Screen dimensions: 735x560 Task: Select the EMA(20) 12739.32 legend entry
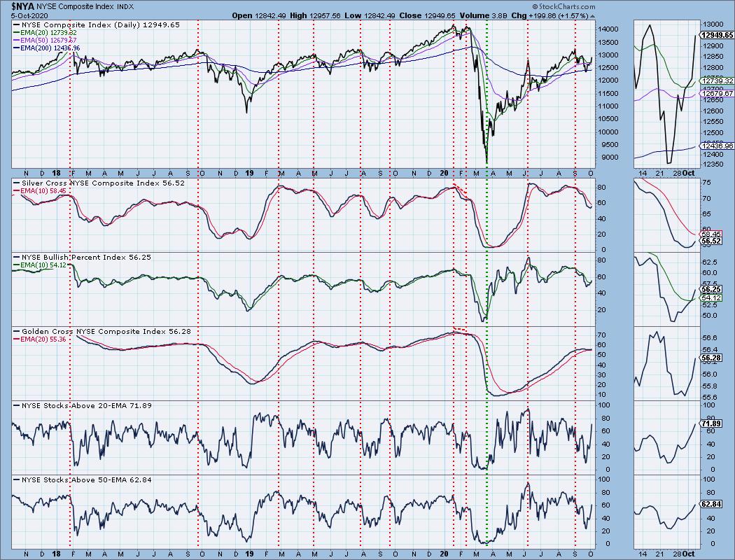coord(45,33)
